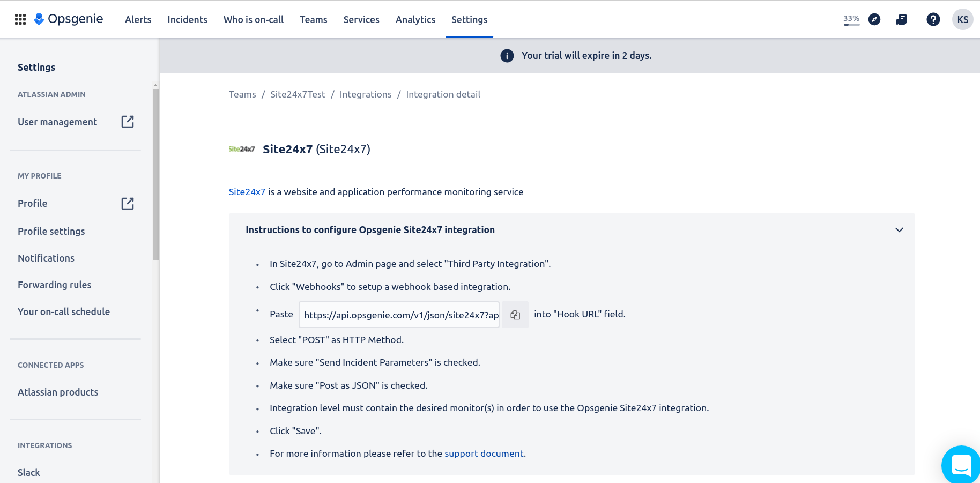
Task: Copy the webhook Hook URL
Action: 514,315
